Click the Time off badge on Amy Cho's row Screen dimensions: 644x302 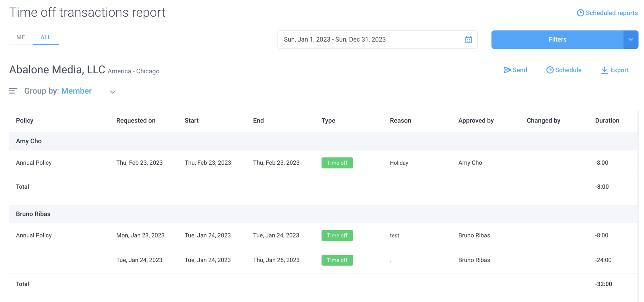[337, 163]
